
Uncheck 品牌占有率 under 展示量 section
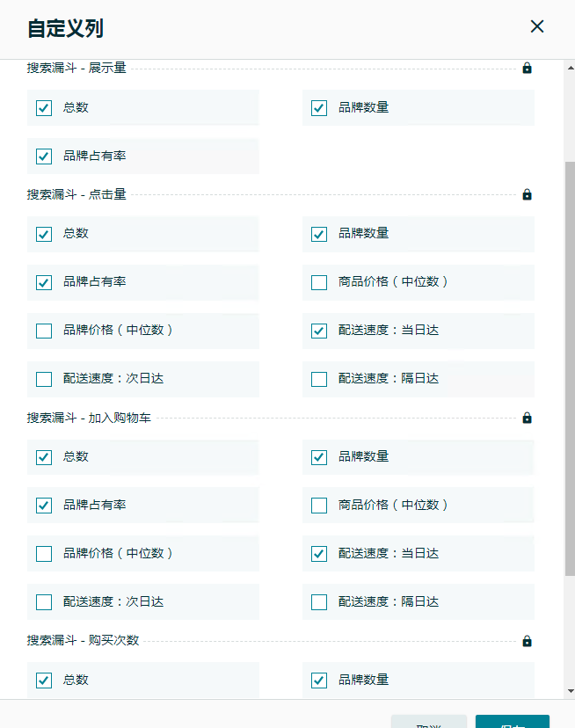tap(44, 157)
